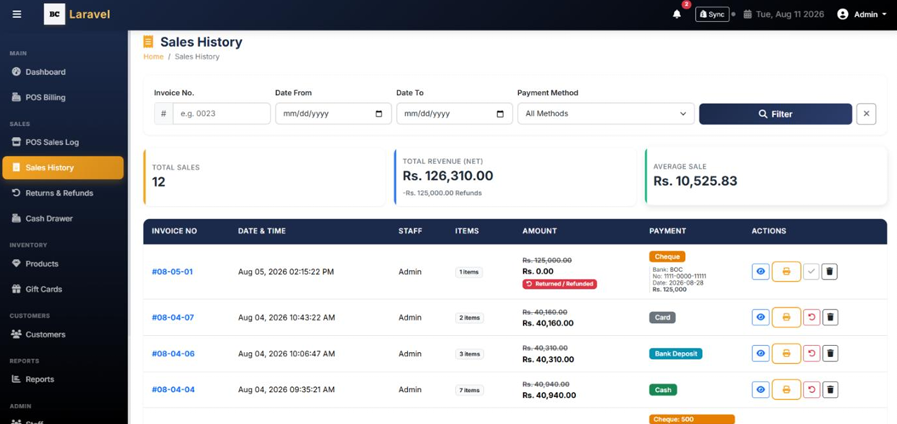The image size is (897, 424).
Task: Refund invoice #08-04-07
Action: (x=811, y=317)
